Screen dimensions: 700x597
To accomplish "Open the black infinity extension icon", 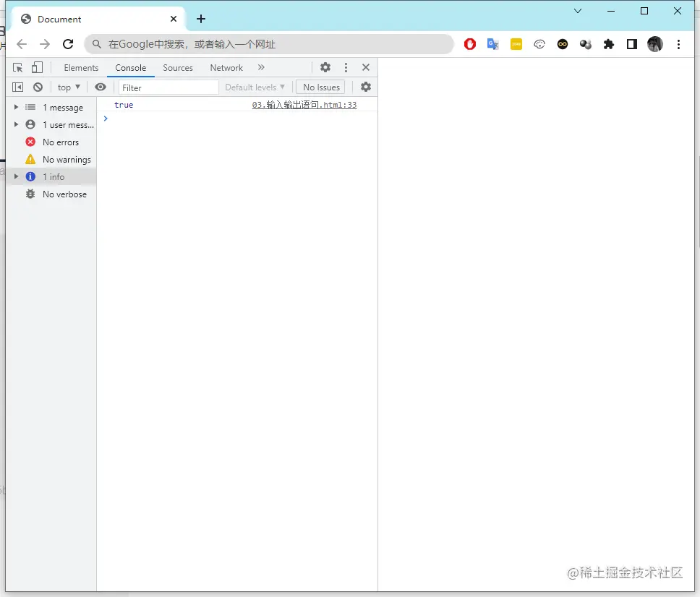I will (x=563, y=44).
